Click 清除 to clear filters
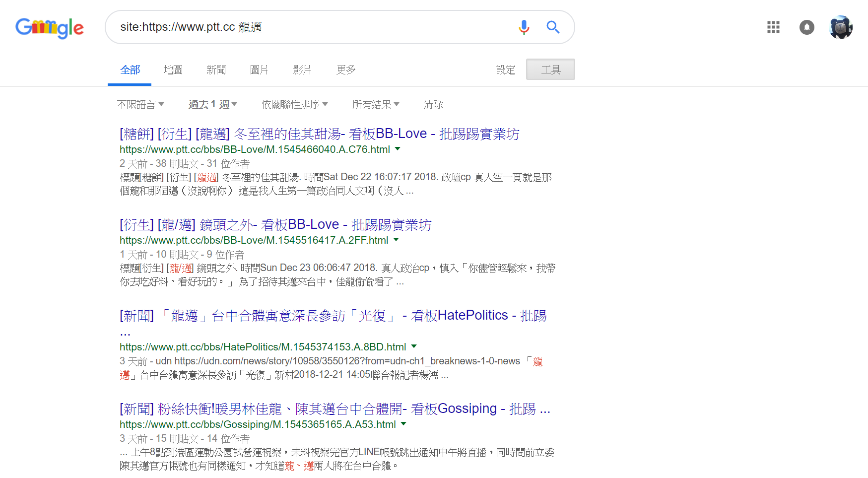Image resolution: width=868 pixels, height=478 pixels. click(x=433, y=105)
